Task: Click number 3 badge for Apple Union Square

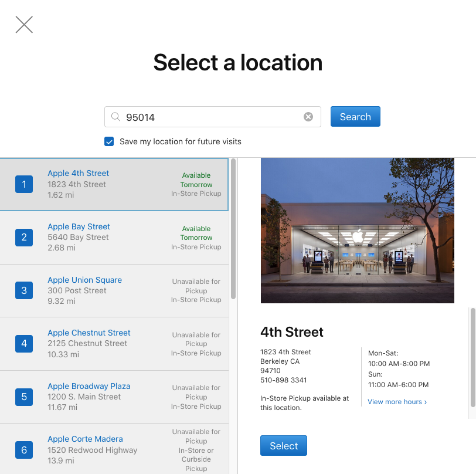Action: click(24, 290)
